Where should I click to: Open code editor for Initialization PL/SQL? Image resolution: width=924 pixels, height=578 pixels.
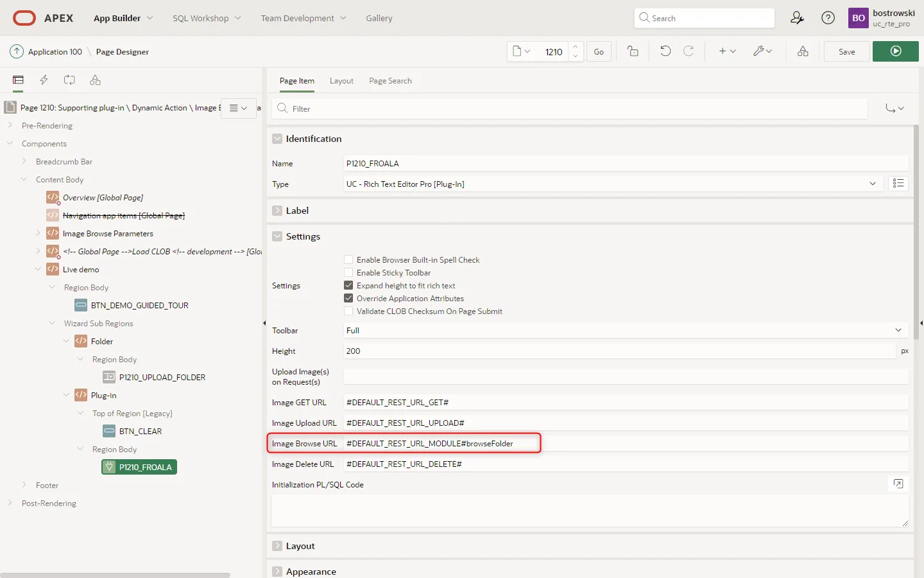pyautogui.click(x=898, y=484)
